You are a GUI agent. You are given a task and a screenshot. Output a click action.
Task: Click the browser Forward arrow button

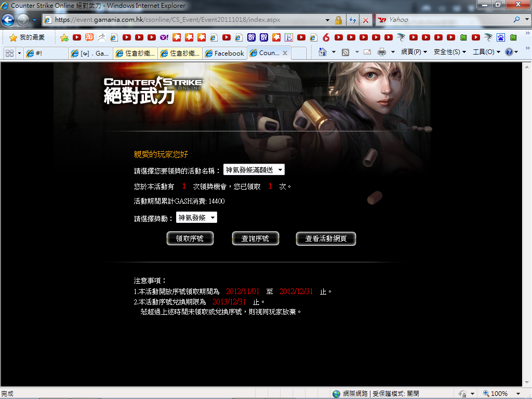pos(23,20)
